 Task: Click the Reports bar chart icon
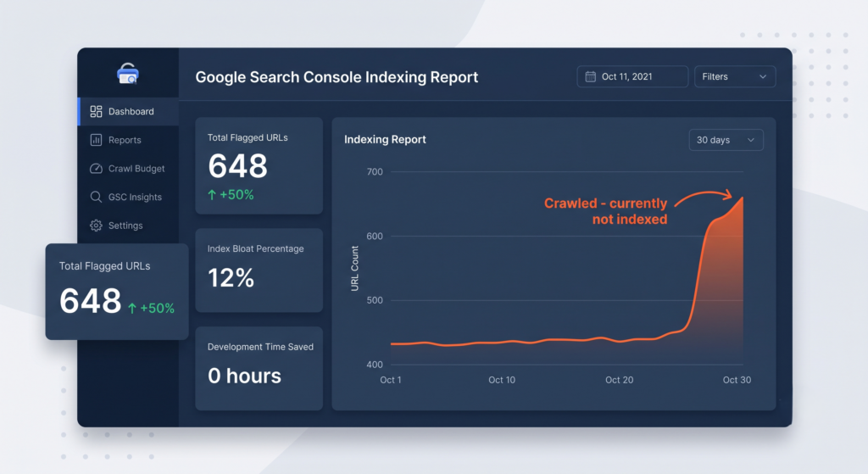[96, 140]
